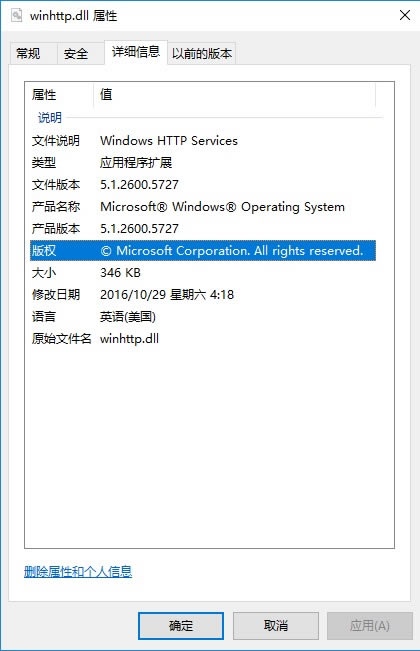
Task: Select the 类型 应用程序扩展 row
Action: [x=203, y=163]
